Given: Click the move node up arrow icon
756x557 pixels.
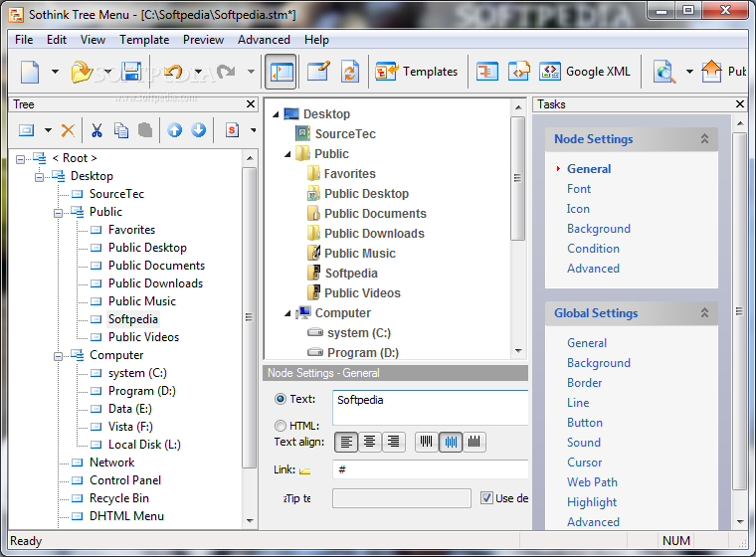Looking at the screenshot, I should (174, 130).
